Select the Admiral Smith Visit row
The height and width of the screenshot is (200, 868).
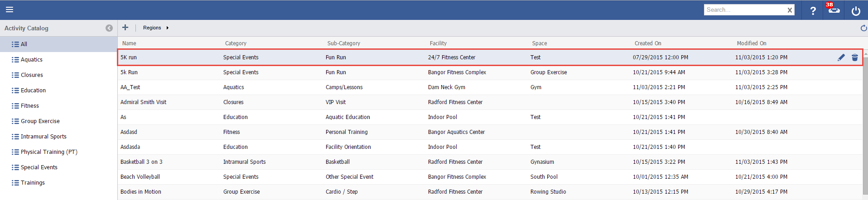click(x=144, y=102)
